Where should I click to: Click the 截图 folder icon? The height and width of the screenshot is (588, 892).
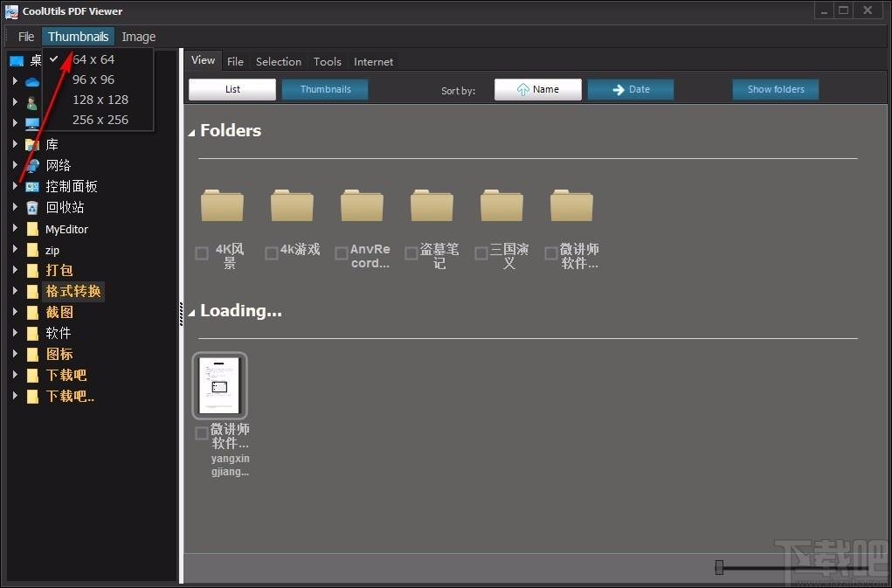click(33, 313)
